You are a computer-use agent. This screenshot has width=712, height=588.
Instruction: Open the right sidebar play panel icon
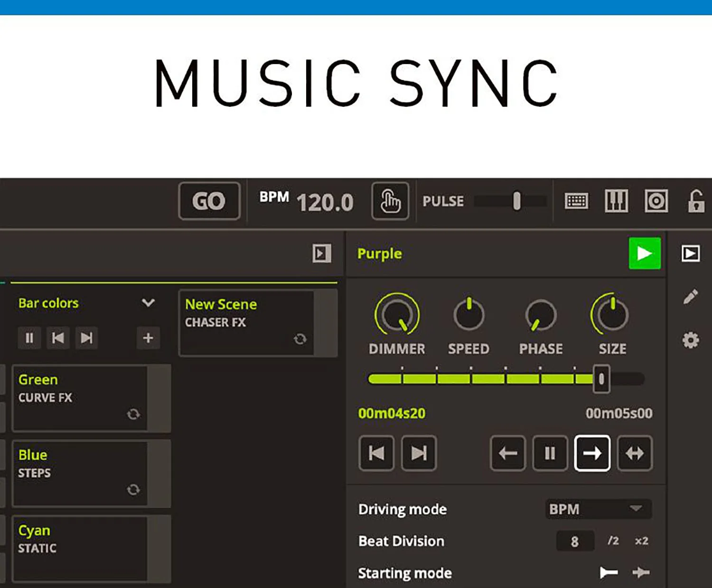pos(691,253)
